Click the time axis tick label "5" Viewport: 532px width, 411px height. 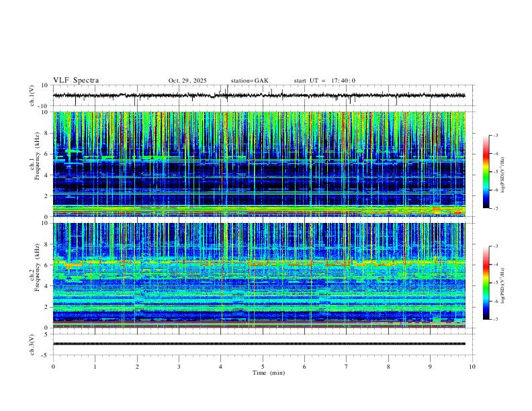pyautogui.click(x=263, y=367)
